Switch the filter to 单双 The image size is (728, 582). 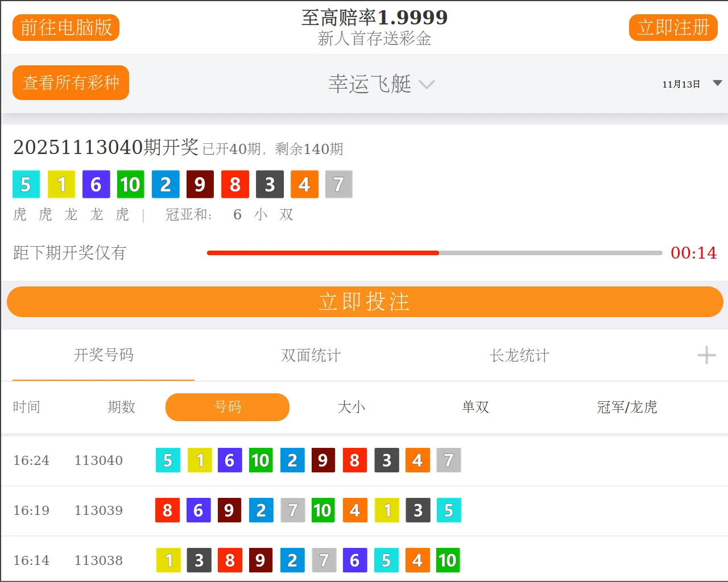[x=475, y=407]
